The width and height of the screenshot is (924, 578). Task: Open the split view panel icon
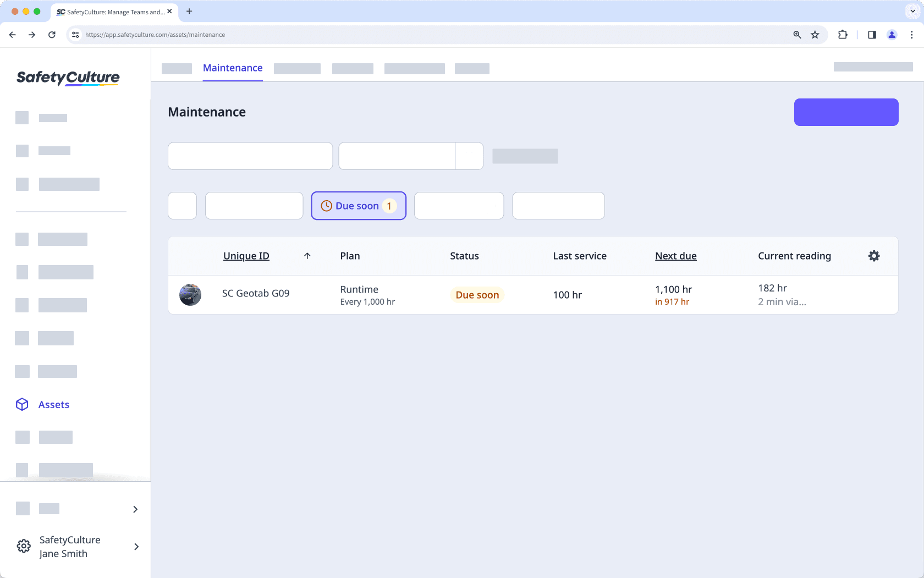coord(871,34)
